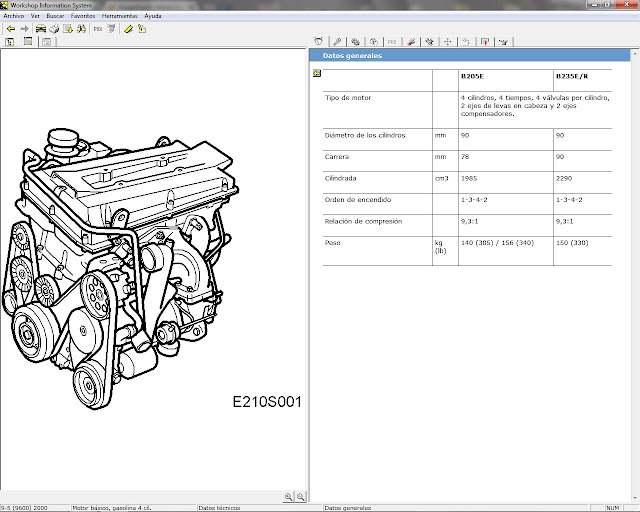The image size is (640, 512).
Task: Select the B235E/R column header
Action: (x=572, y=76)
